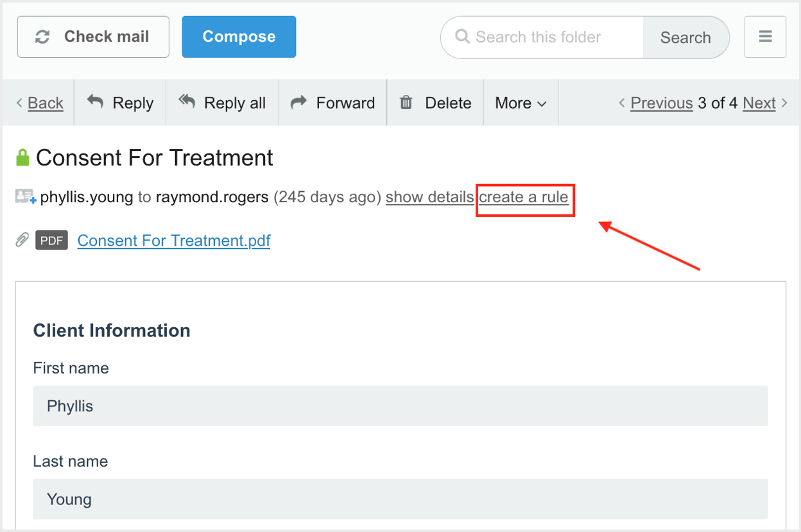The width and height of the screenshot is (801, 532).
Task: Click the Check mail refresh icon
Action: (x=42, y=36)
